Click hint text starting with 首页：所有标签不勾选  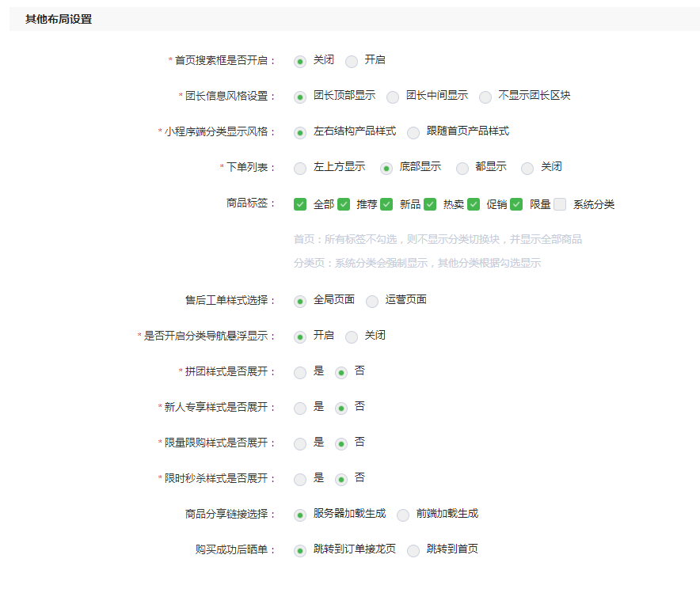437,240
